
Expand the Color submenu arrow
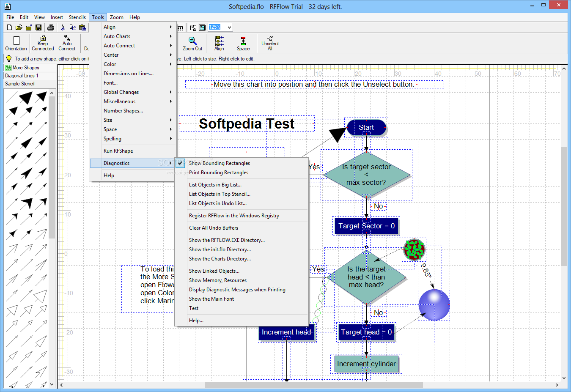pos(171,64)
